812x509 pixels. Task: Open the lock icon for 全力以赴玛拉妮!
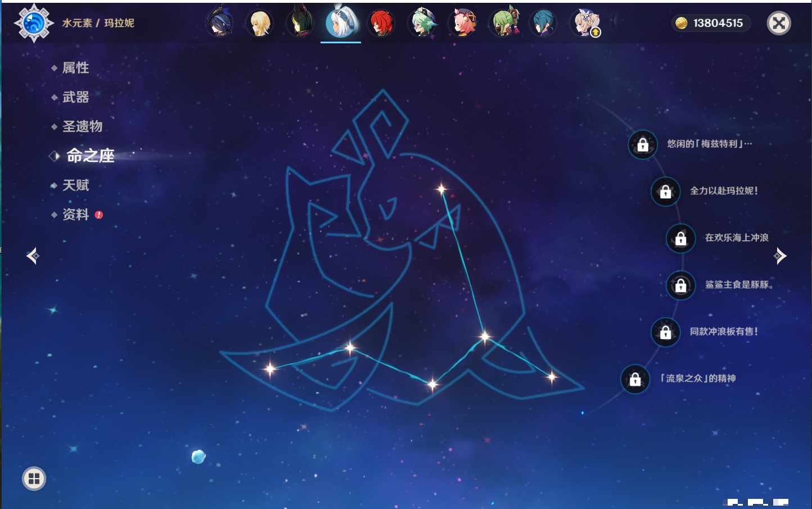[665, 191]
